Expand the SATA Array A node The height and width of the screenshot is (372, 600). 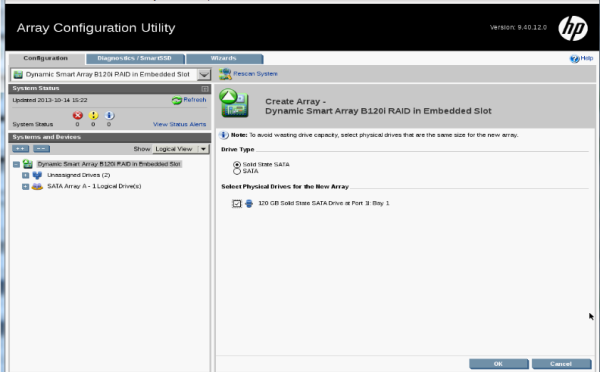pyautogui.click(x=25, y=186)
